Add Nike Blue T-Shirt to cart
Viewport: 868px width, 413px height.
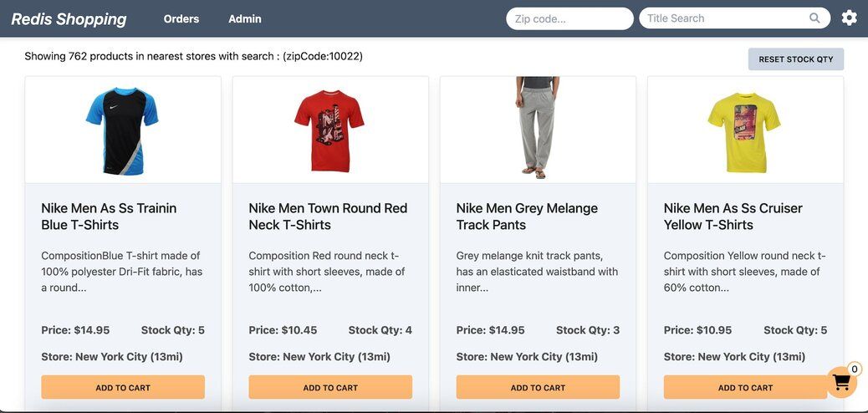tap(123, 387)
